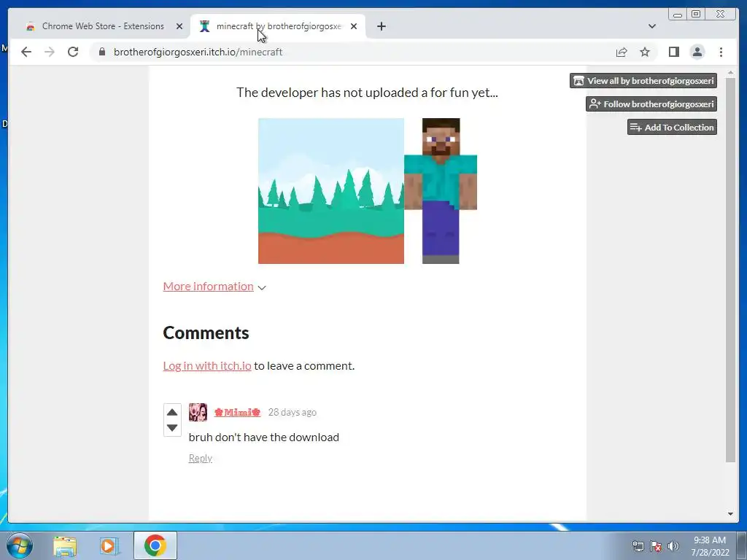Open the Windows Start menu
This screenshot has height=560, width=747.
pyautogui.click(x=20, y=545)
